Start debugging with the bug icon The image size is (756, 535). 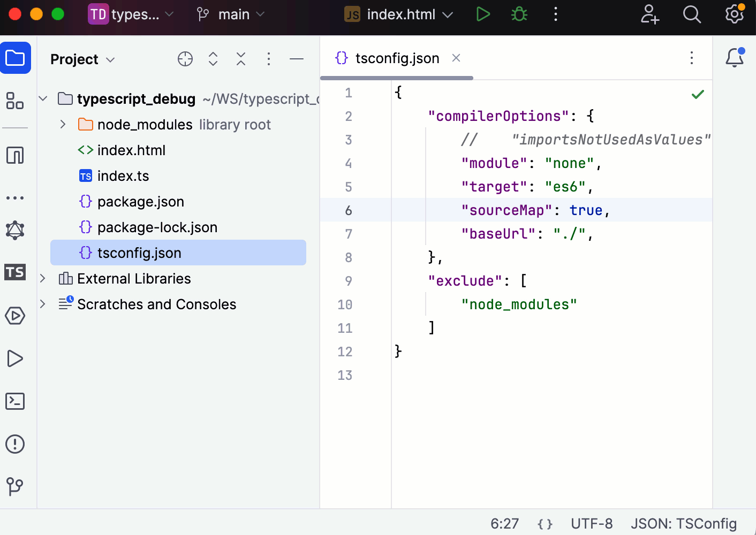[x=519, y=14]
